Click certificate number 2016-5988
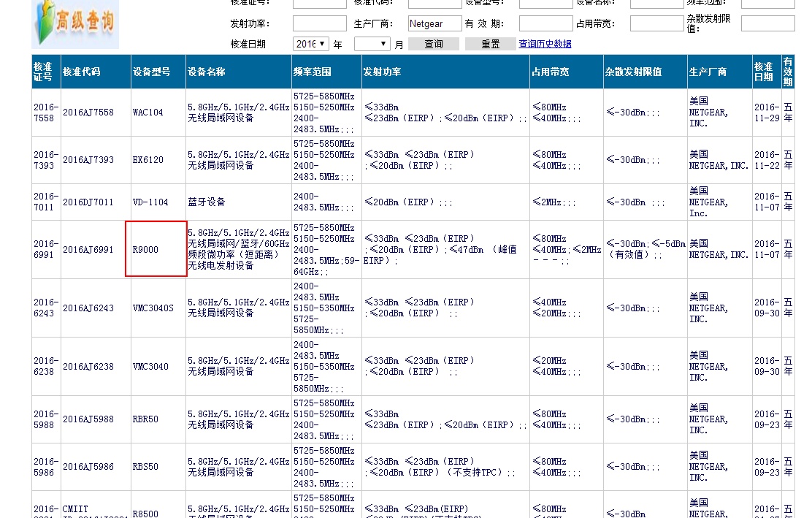 pos(45,419)
